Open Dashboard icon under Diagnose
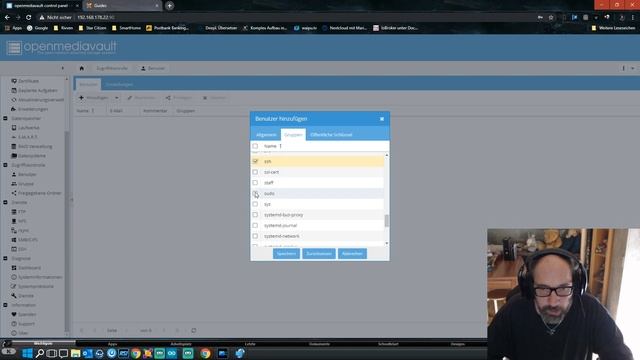Viewport: 640px width, 360px height. click(x=14, y=268)
